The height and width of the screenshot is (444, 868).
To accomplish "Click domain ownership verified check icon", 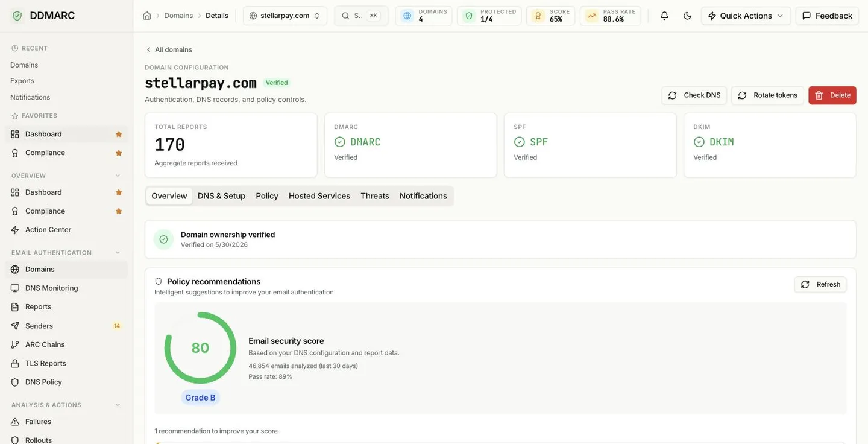I will (x=163, y=239).
